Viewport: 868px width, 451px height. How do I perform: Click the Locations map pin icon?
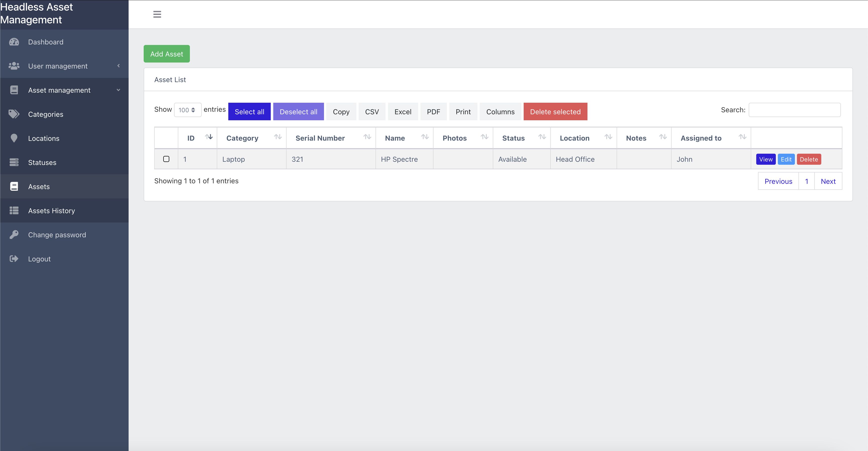(x=14, y=138)
